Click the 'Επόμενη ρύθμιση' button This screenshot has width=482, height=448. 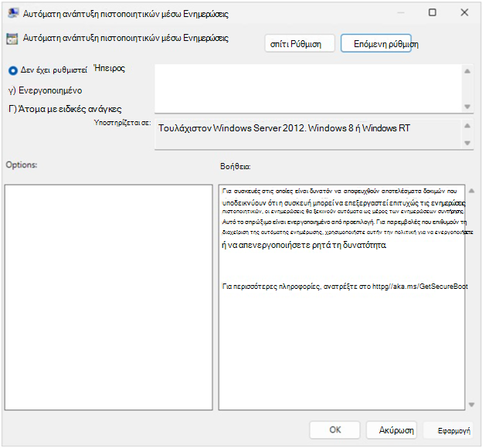(x=376, y=43)
